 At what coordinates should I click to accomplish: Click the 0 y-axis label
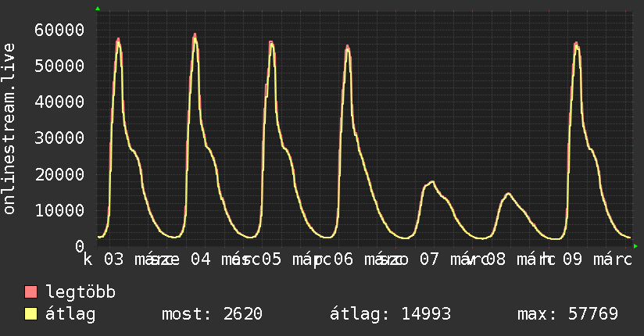(80, 246)
